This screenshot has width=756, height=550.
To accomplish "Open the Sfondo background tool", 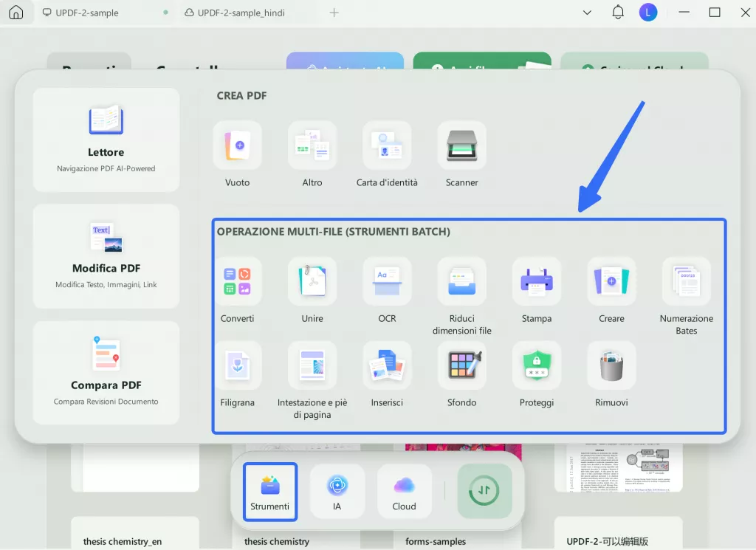I will [x=462, y=374].
